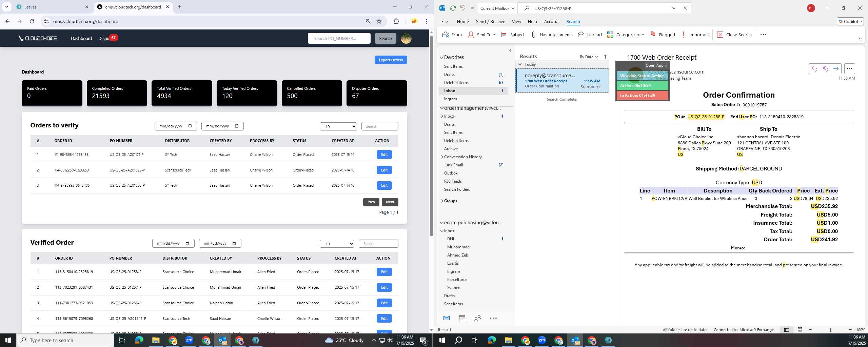Click Outlook Send/Receive sync icon in title bar
Image resolution: width=868 pixels, height=347 pixels.
coord(453,8)
